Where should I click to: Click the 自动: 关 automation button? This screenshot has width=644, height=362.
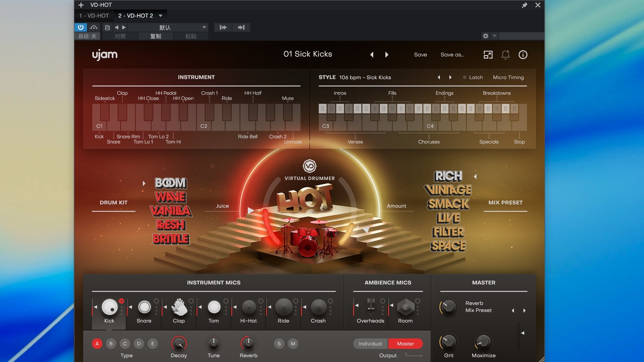[87, 36]
